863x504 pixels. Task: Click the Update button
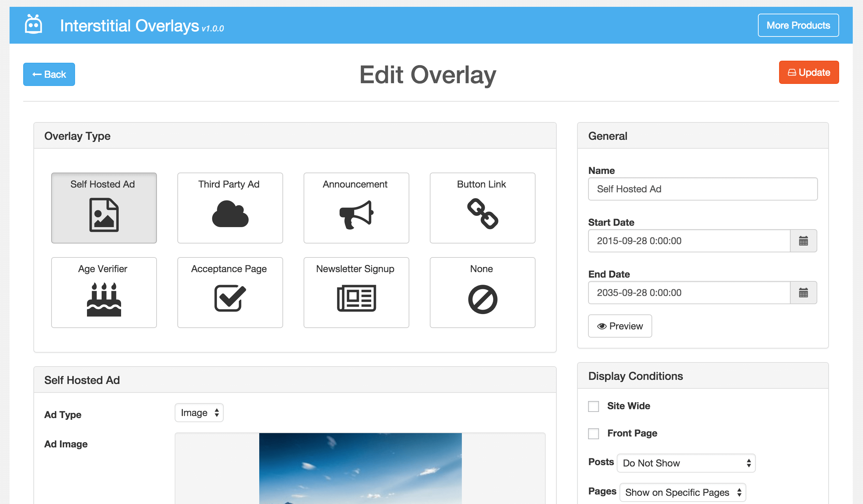point(808,72)
